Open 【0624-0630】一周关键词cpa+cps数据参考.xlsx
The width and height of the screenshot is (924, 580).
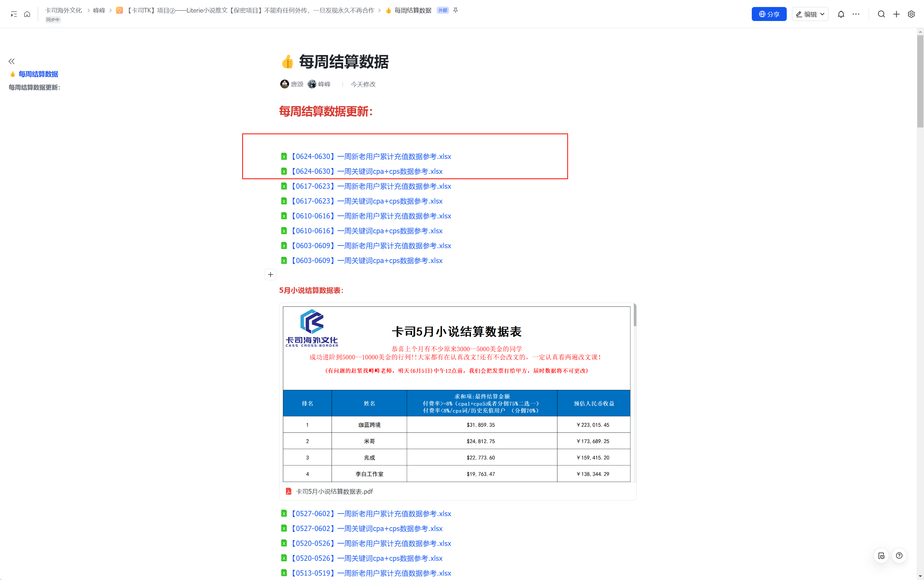(x=366, y=171)
